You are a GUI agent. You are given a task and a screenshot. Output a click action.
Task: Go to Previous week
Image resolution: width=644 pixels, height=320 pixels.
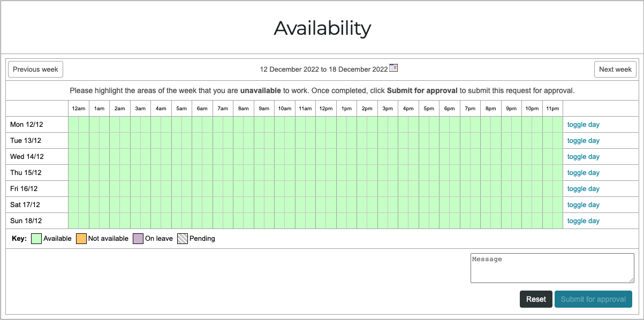tap(35, 69)
